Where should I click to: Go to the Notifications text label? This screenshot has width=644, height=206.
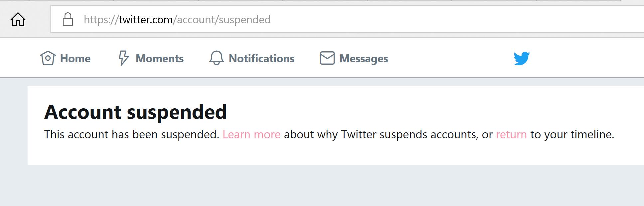(261, 59)
